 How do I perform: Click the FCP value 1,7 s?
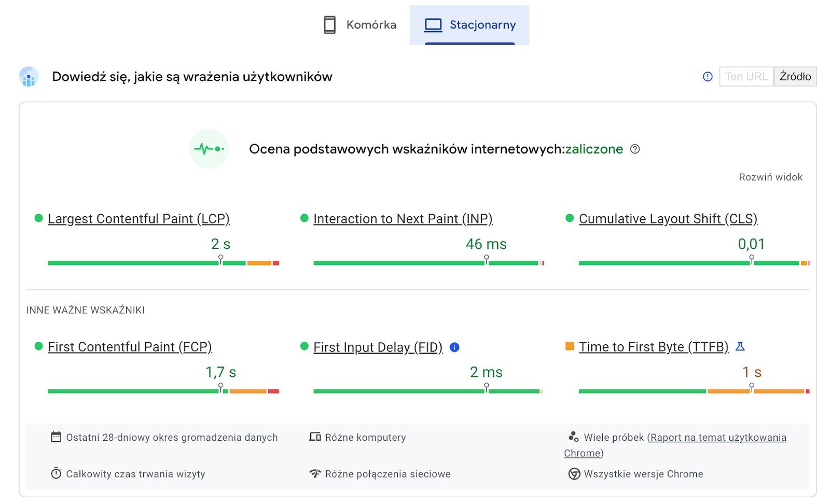[220, 372]
